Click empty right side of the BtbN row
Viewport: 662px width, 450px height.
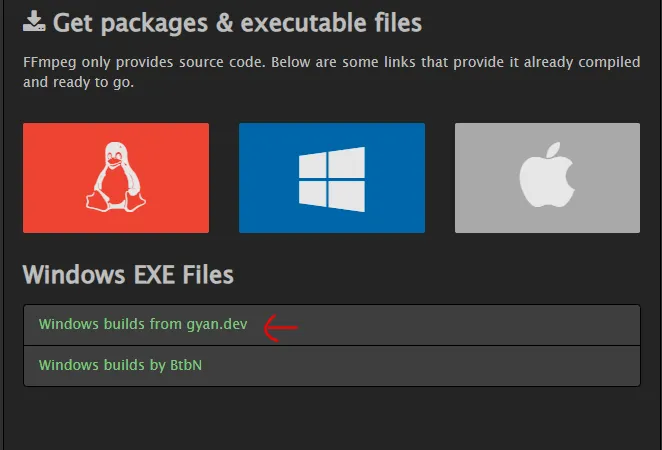click(500, 365)
